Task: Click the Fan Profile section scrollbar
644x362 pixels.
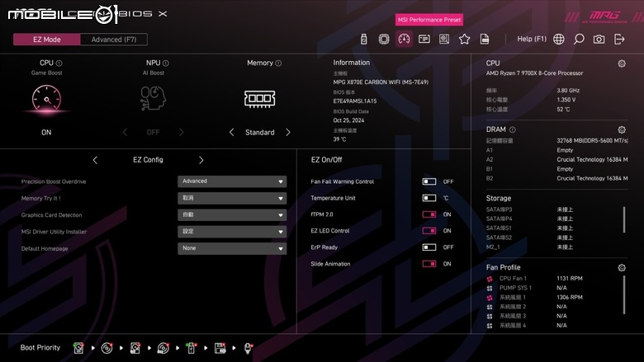Action: click(624, 295)
